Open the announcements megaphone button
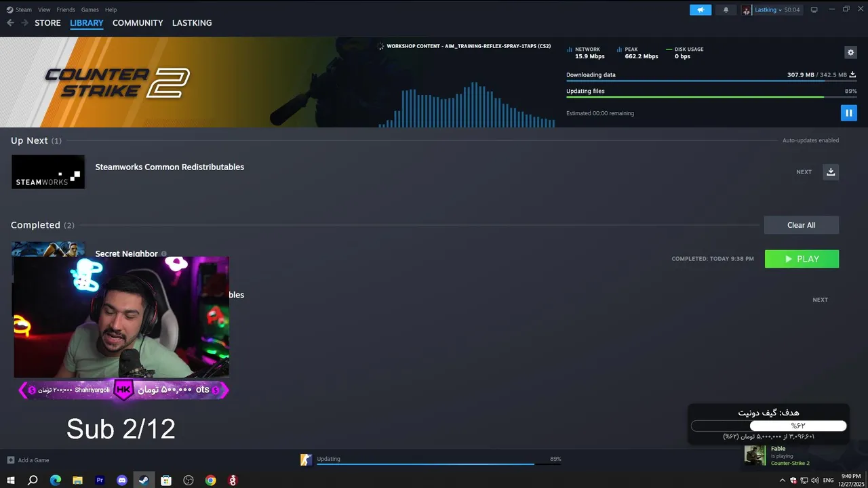Screen dimensions: 868x488 click(701, 9)
